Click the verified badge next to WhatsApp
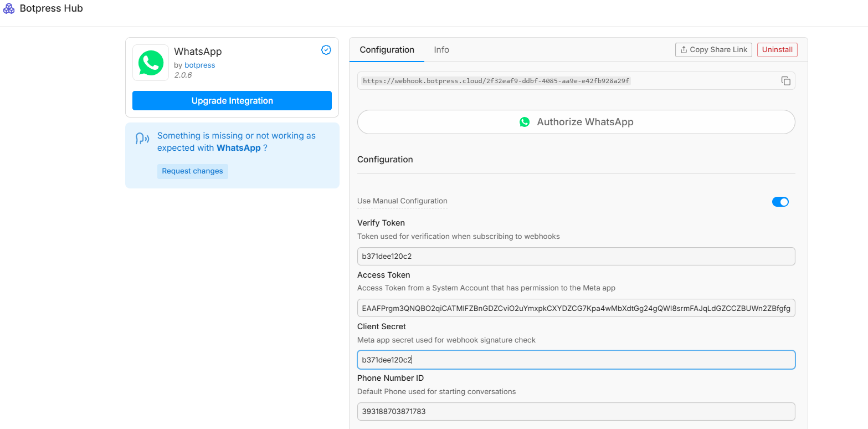 tap(326, 50)
